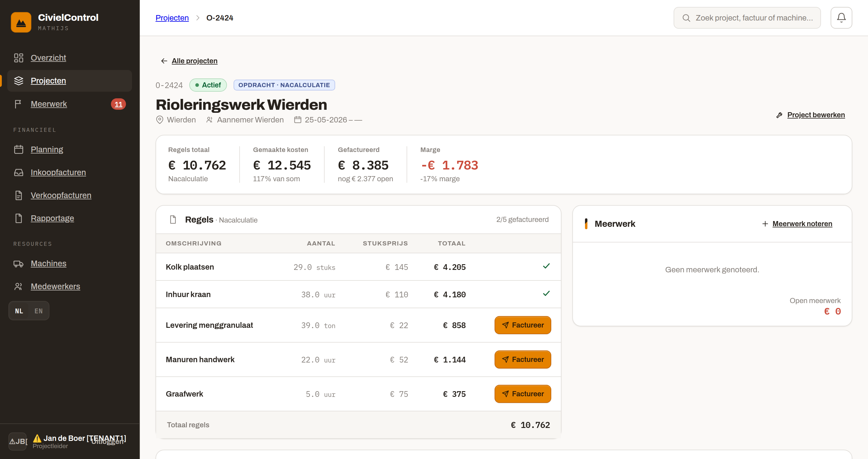Go to Meerwerk in the sidebar

pos(49,104)
